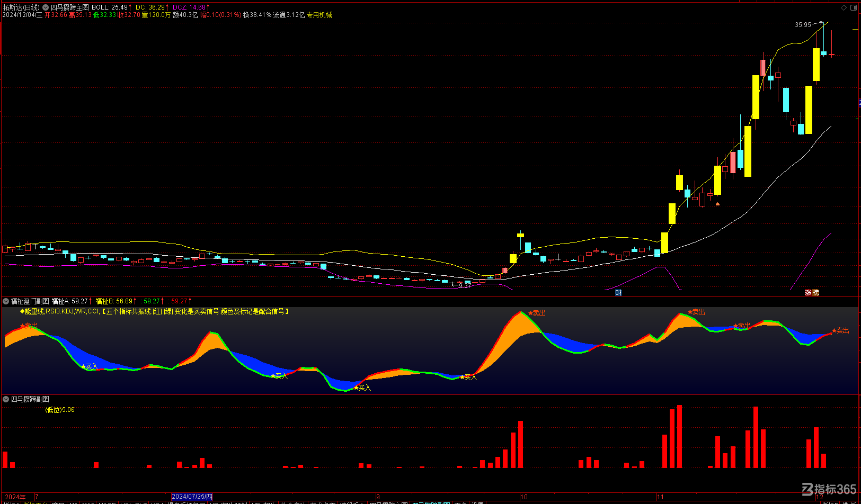Click the 2024年 label on time axis
The height and width of the screenshot is (504, 861).
15,497
